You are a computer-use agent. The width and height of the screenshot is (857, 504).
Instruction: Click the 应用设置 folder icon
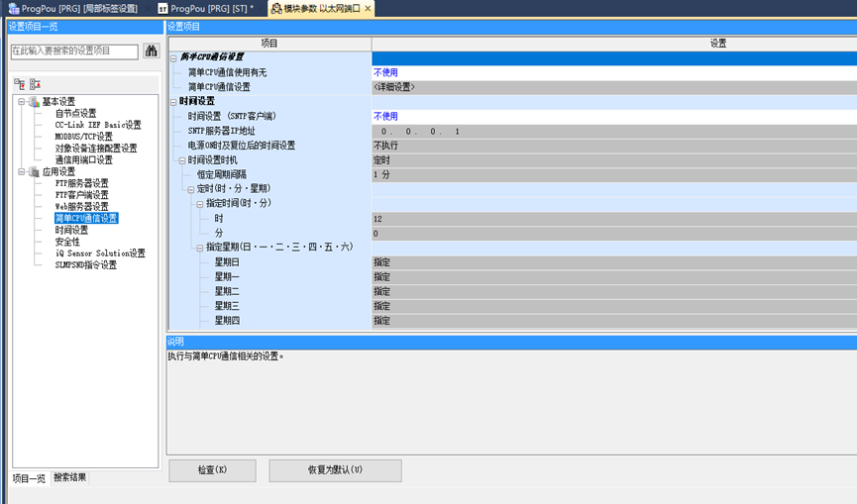(34, 171)
